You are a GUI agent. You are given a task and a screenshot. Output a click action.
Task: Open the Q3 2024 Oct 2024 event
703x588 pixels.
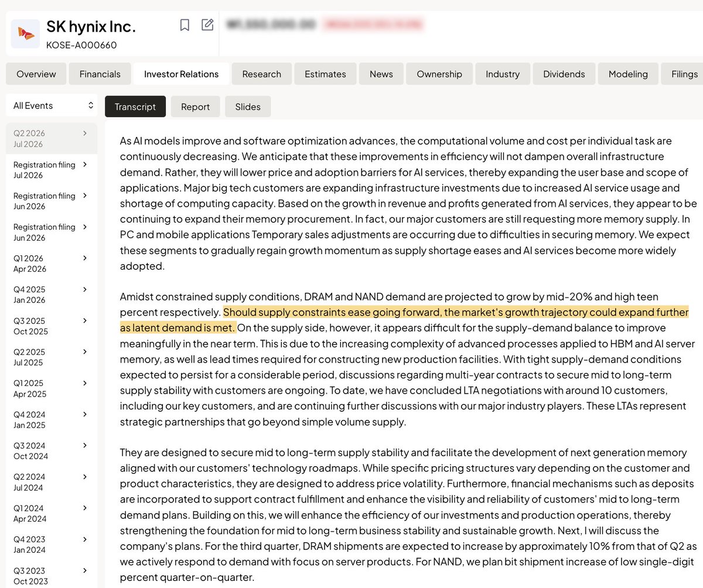52,451
